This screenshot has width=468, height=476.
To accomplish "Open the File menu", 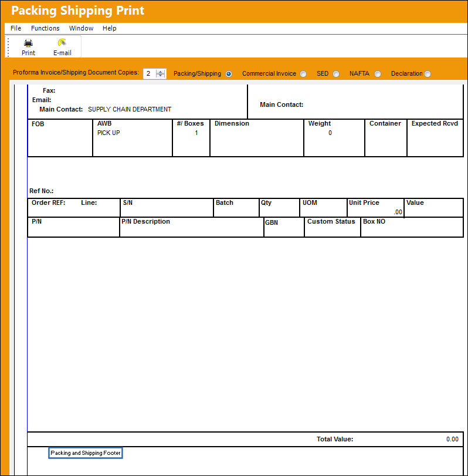I will point(16,28).
